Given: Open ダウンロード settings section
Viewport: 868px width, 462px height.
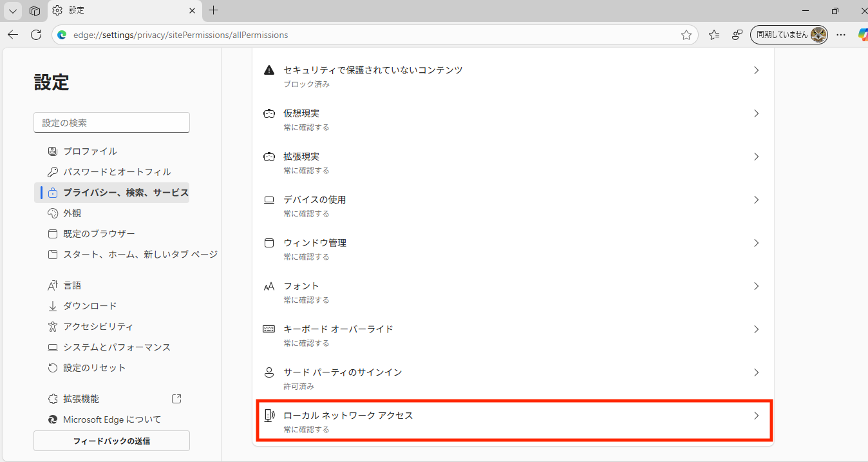Looking at the screenshot, I should click(90, 306).
